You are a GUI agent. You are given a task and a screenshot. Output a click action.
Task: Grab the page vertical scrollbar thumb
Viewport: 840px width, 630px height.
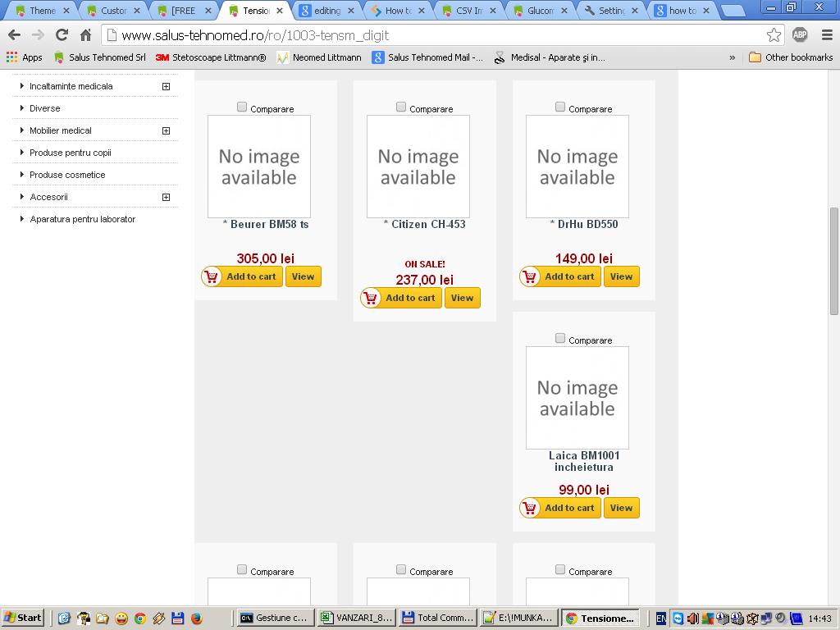pos(834,261)
